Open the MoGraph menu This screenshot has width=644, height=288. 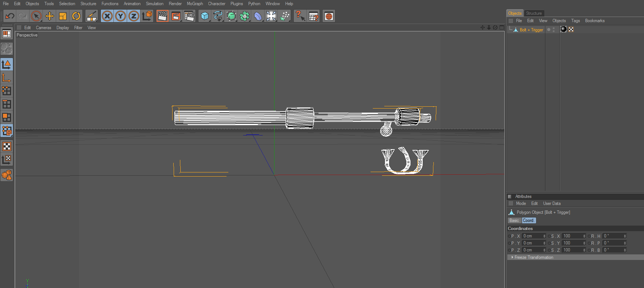point(195,4)
